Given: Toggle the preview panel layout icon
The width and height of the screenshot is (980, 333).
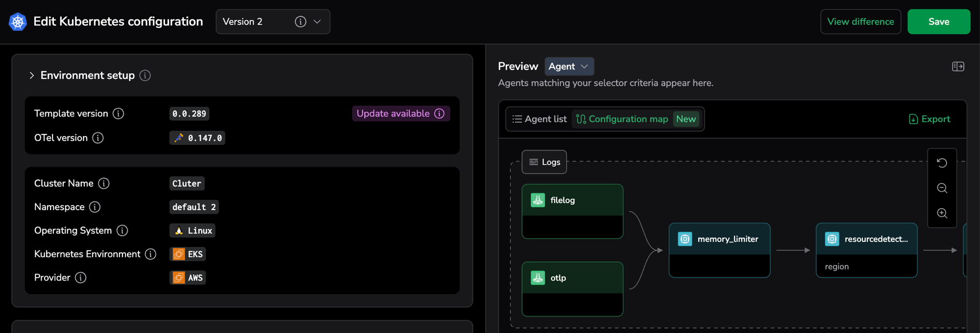Looking at the screenshot, I should click(x=958, y=67).
